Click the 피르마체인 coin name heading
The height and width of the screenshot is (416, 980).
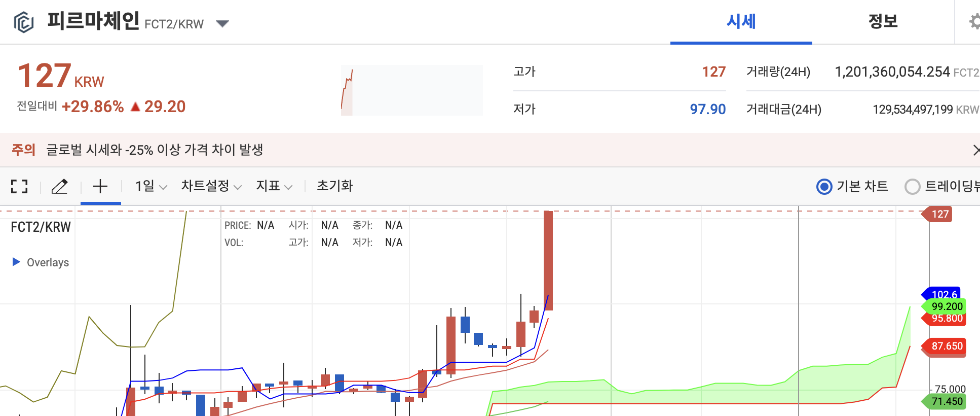[x=93, y=21]
